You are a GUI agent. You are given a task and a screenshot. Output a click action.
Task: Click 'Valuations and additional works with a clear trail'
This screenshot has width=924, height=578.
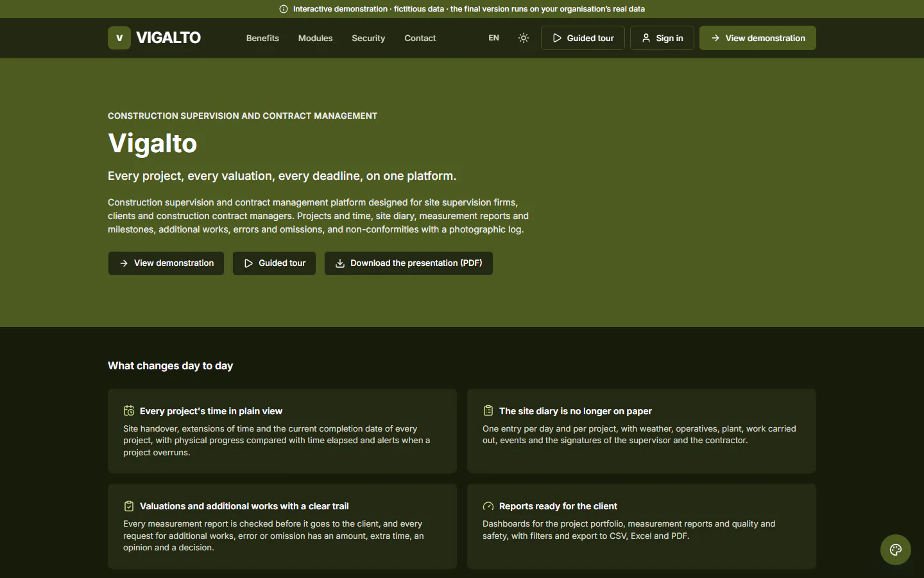[x=244, y=506]
